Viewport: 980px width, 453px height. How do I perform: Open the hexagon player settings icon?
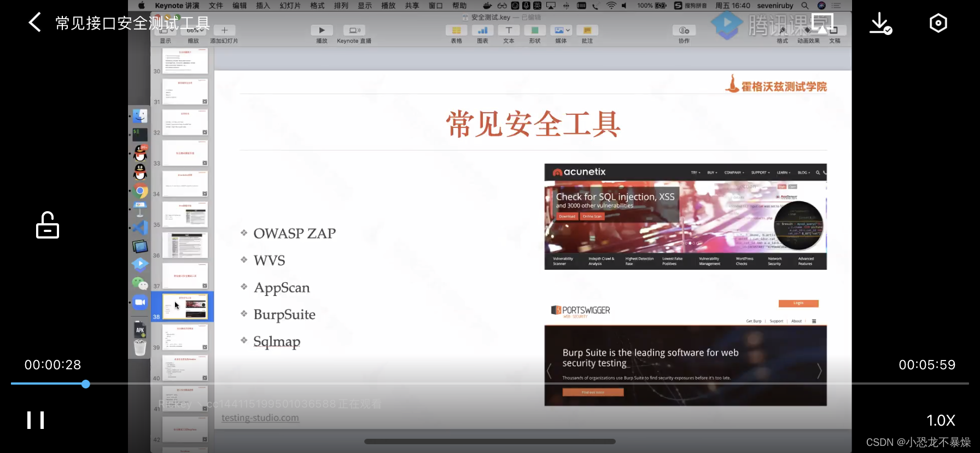pyautogui.click(x=938, y=23)
